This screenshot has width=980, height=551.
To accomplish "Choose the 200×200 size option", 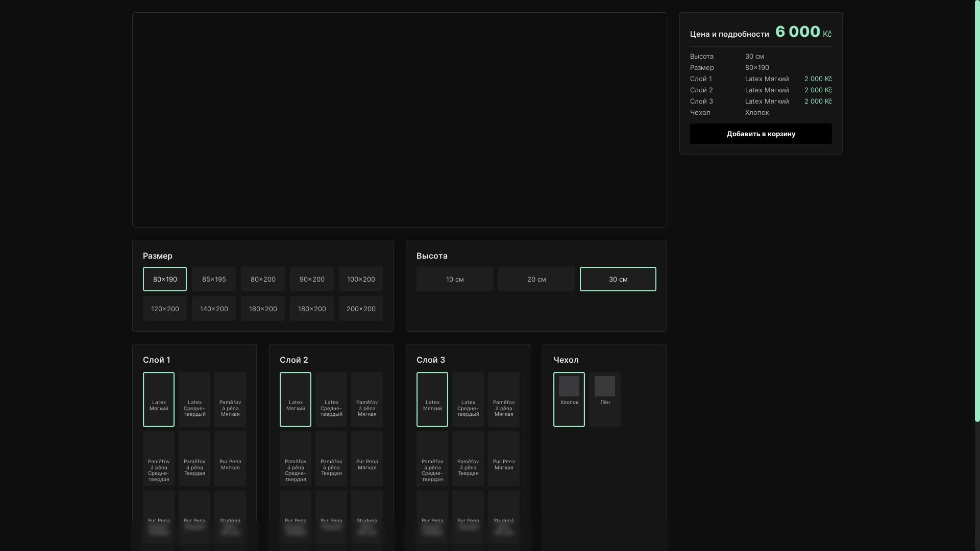I will [361, 309].
